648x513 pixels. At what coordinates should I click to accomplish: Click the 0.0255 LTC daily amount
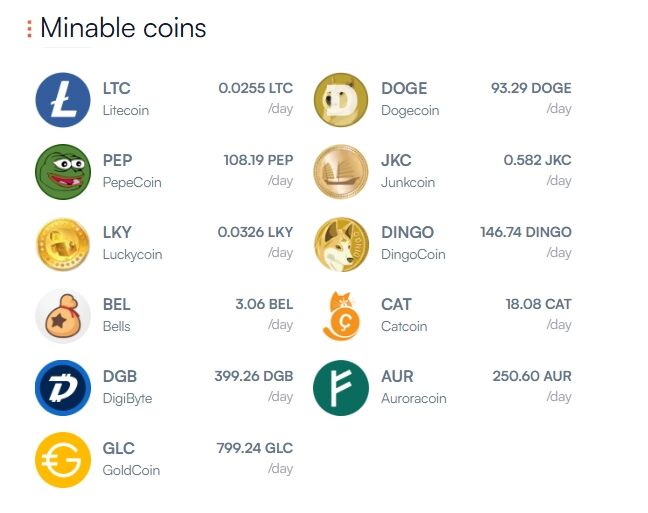[255, 88]
